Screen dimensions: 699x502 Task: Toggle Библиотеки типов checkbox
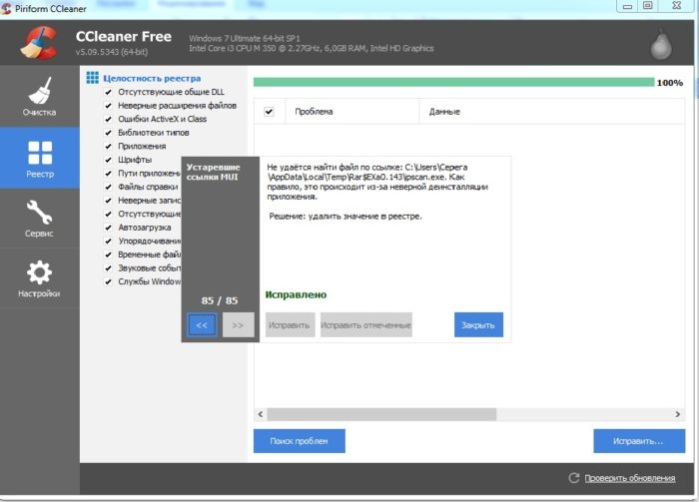(x=108, y=133)
